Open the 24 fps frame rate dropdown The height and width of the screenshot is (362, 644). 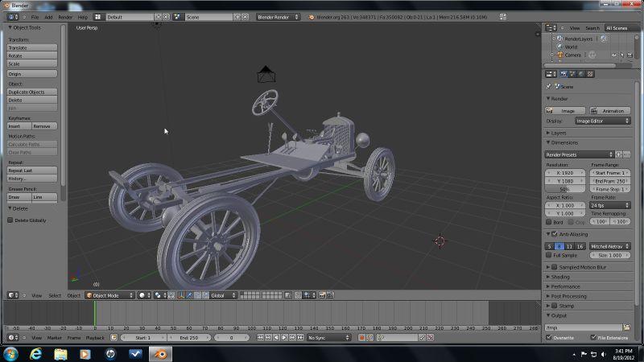610,205
